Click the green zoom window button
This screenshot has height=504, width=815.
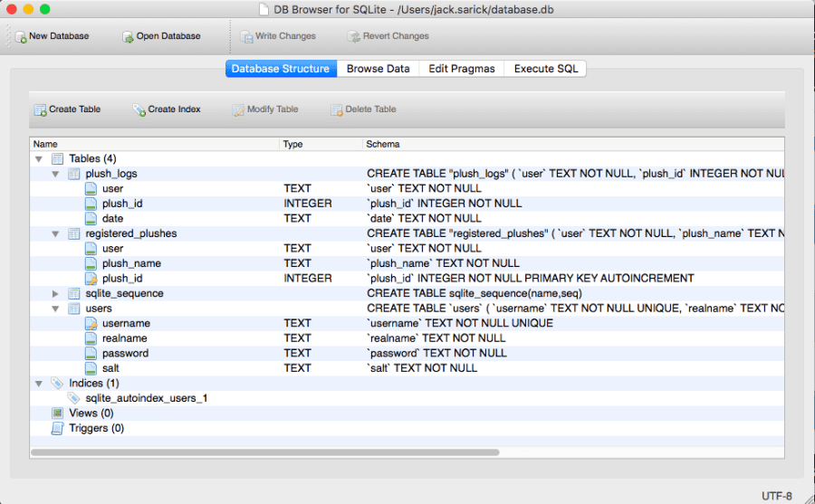click(44, 9)
